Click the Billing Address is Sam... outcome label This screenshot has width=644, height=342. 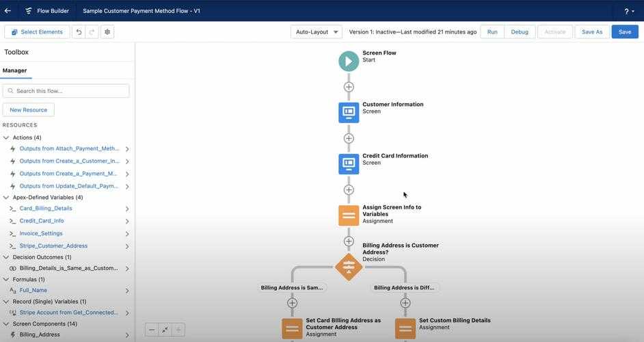292,288
